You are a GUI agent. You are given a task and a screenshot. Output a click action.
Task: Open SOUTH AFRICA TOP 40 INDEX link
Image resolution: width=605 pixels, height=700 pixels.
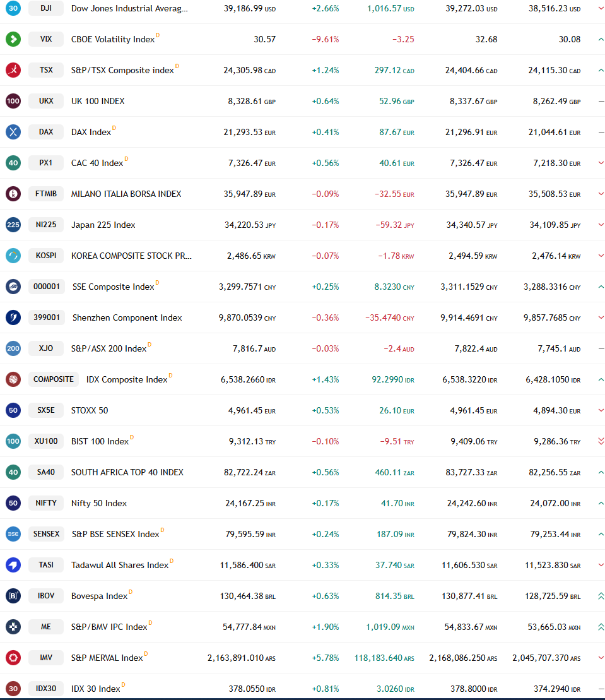coord(127,472)
